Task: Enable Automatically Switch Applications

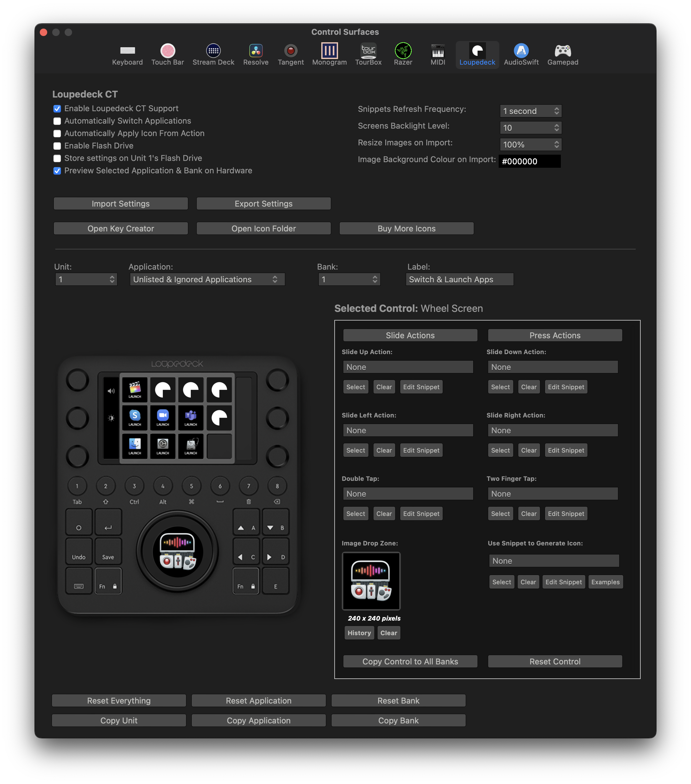Action: (x=57, y=121)
